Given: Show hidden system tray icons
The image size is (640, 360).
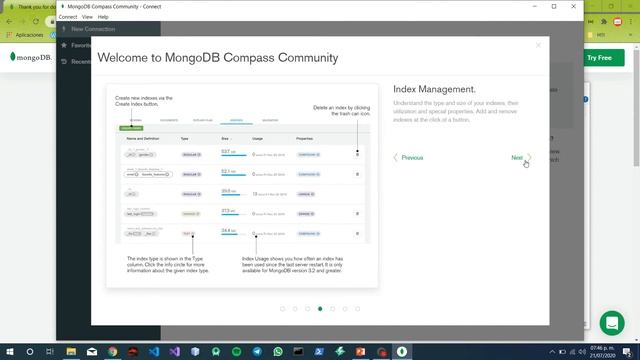Looking at the screenshot, I should [x=552, y=351].
